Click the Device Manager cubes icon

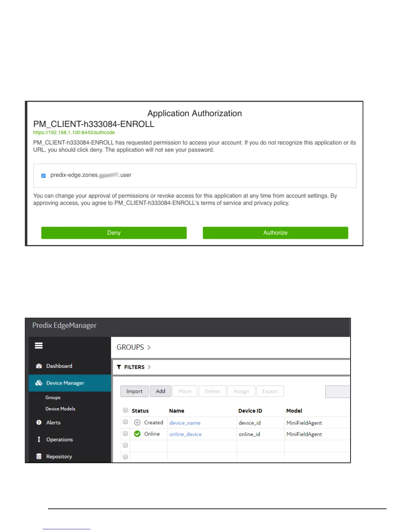pos(39,383)
